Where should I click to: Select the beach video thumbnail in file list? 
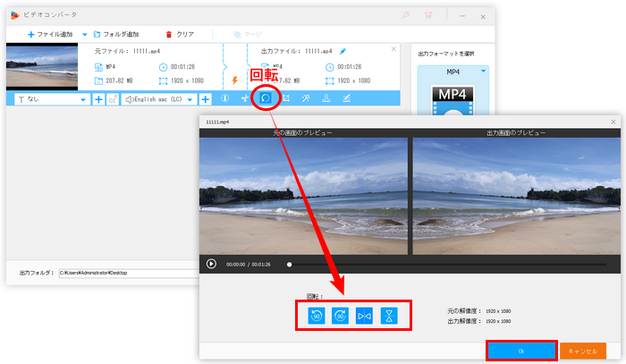42,67
